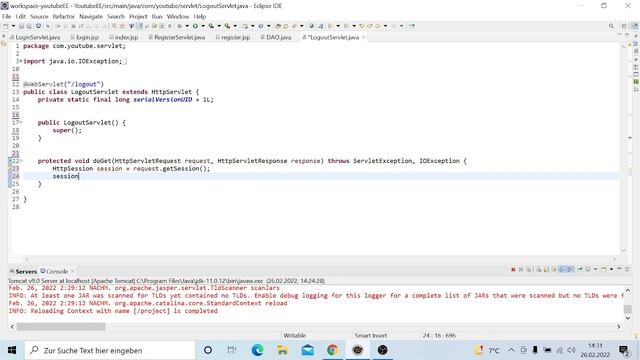Image resolution: width=640 pixels, height=360 pixels.
Task: Run the program with the green Run icon
Action: point(195,26)
